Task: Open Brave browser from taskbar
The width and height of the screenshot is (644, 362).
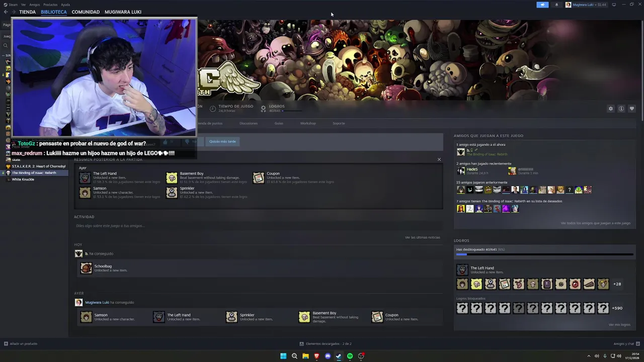Action: point(316,356)
